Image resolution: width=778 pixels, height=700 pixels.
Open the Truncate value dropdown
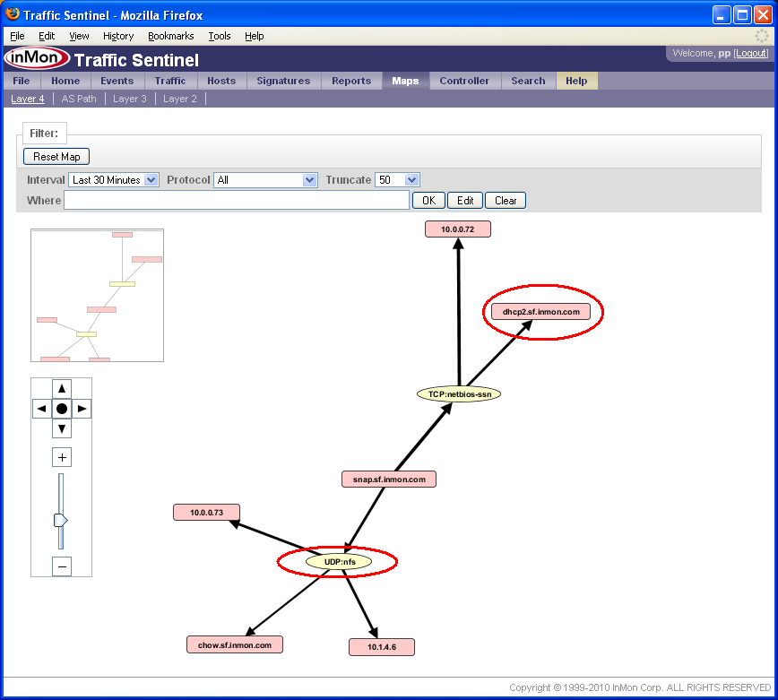pyautogui.click(x=397, y=180)
